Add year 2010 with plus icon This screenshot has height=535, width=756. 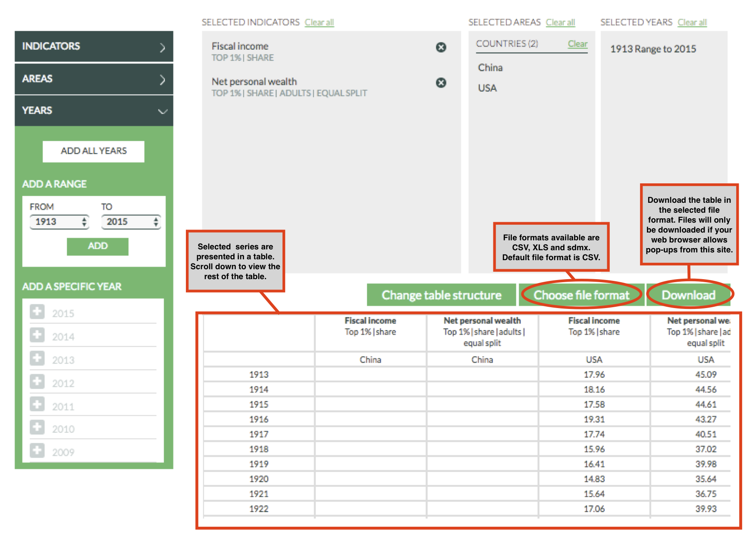click(x=37, y=427)
